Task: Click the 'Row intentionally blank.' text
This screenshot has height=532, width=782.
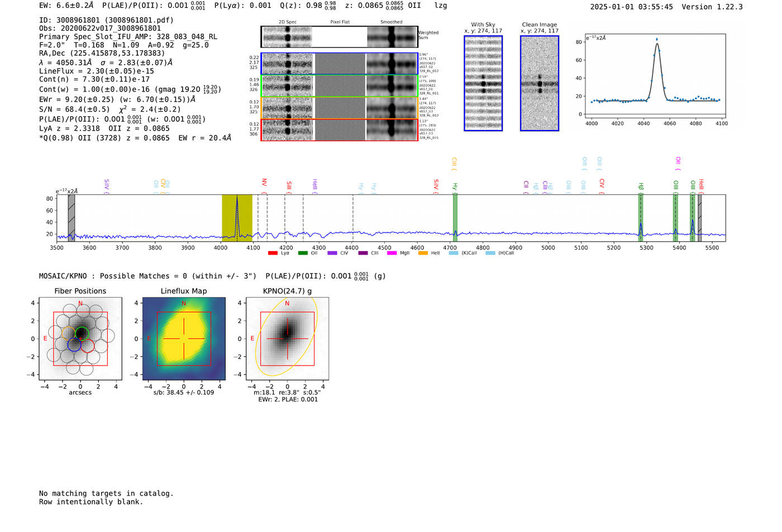Action: click(x=91, y=502)
